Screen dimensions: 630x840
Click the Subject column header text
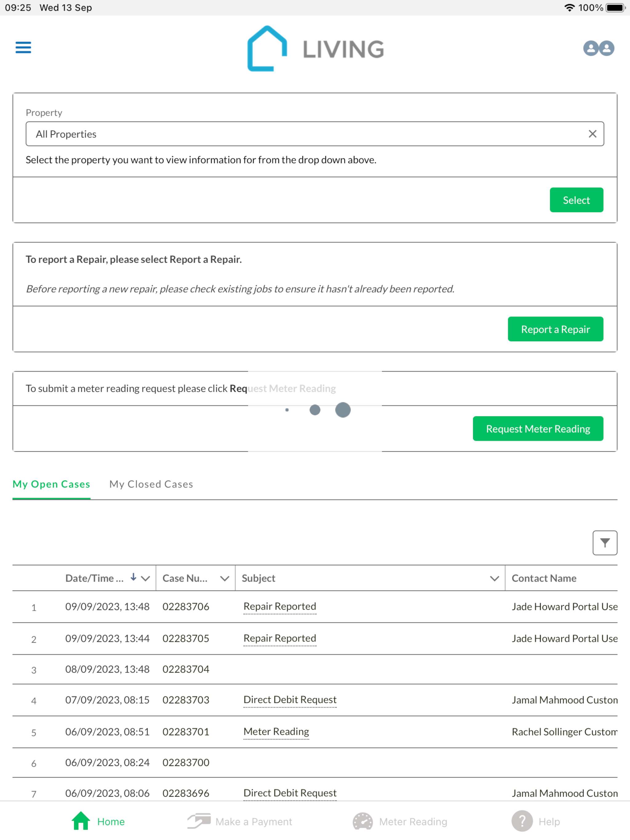click(258, 578)
